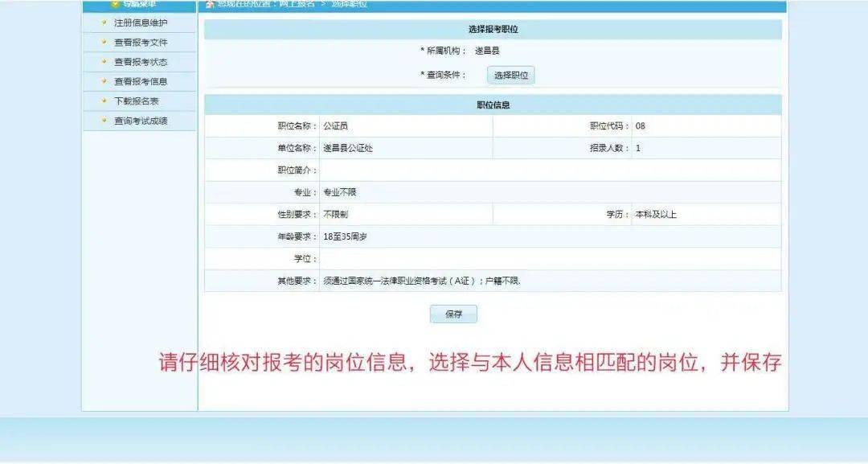Viewport: 868px width, 464px height.
Task: Go to the 查看报考状态 page
Action: (141, 62)
